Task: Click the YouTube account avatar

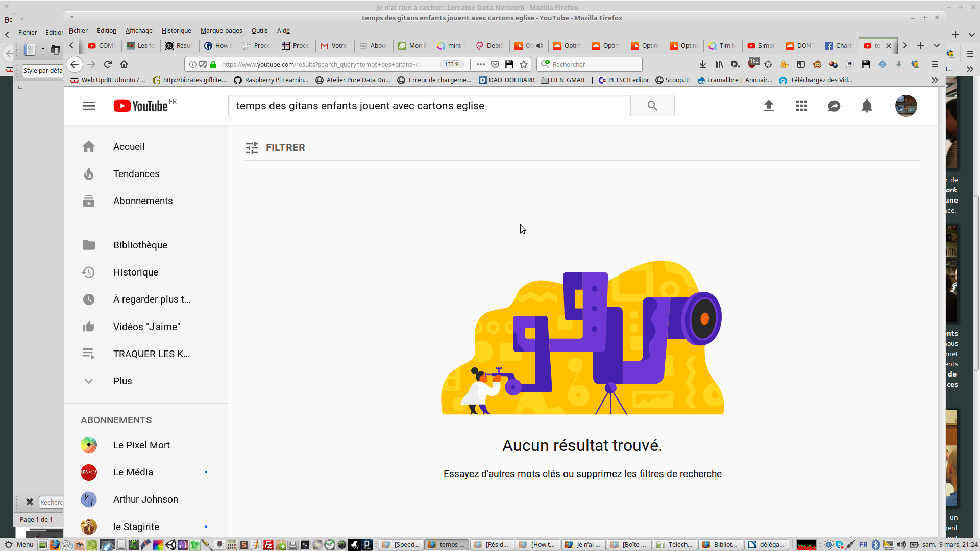Action: (906, 106)
